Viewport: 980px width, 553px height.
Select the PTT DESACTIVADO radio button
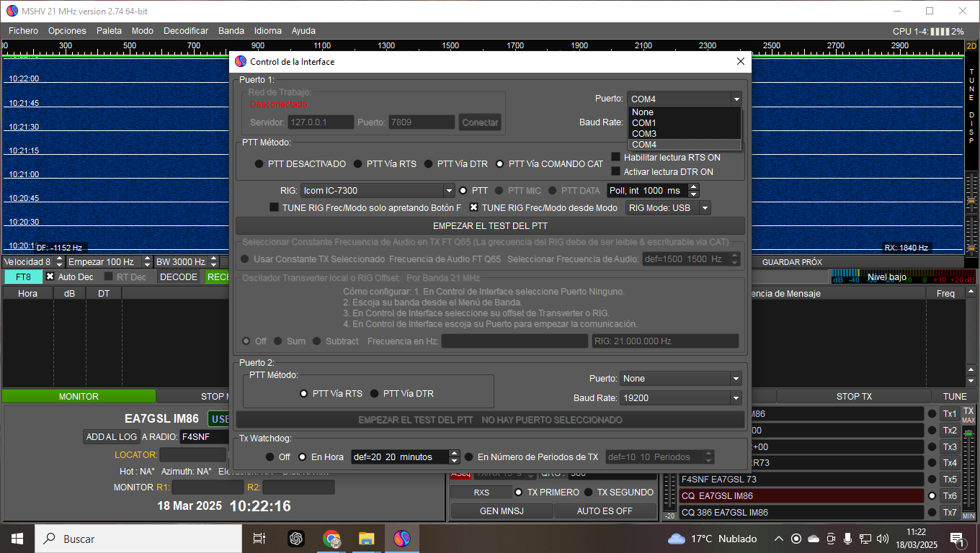coord(259,164)
